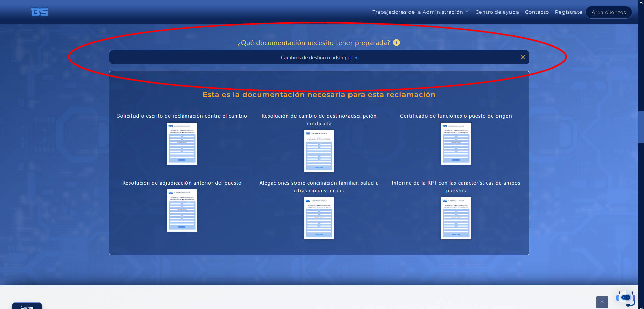Image resolution: width=644 pixels, height=309 pixels.
Task: View Certificado de funciones document thumbnail
Action: coord(456,143)
